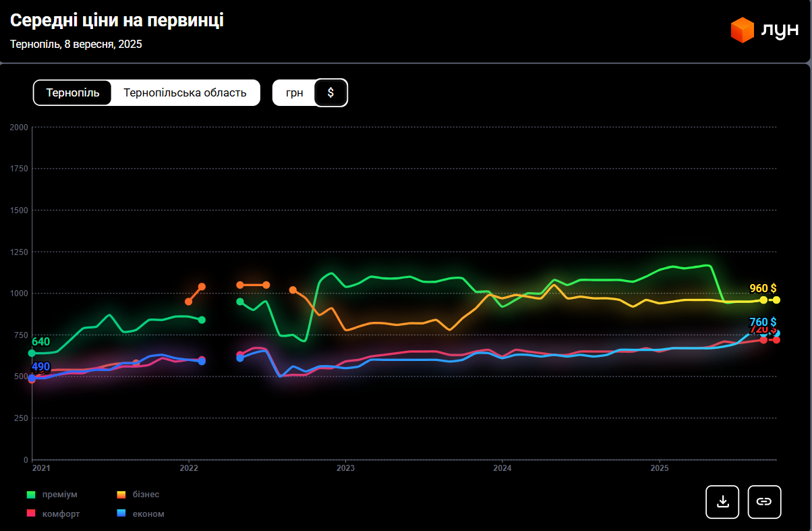
Task: Click the yellow 960 $ end point
Action: tap(776, 300)
